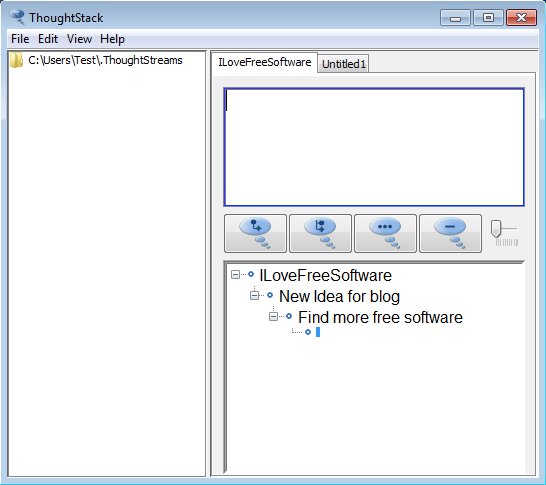This screenshot has height=485, width=546.
Task: Switch to the Untitled1 tab
Action: [344, 64]
